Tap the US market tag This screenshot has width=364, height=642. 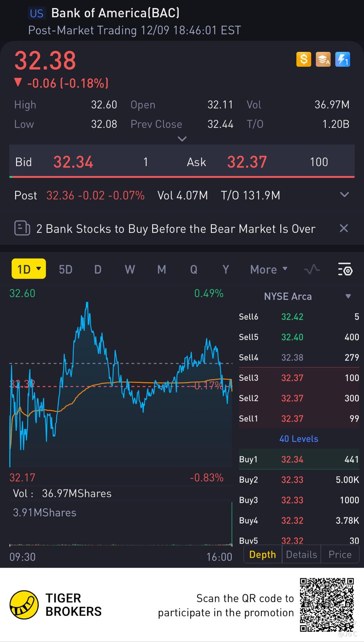[37, 13]
